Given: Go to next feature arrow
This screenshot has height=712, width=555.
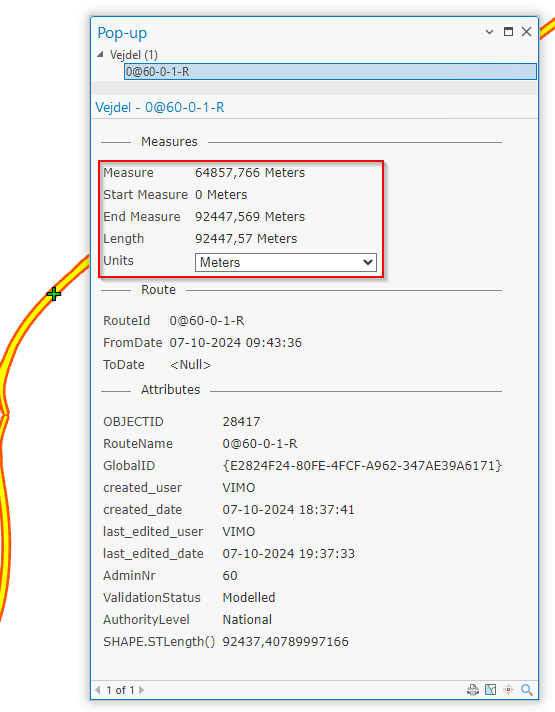Looking at the screenshot, I should click(x=141, y=690).
